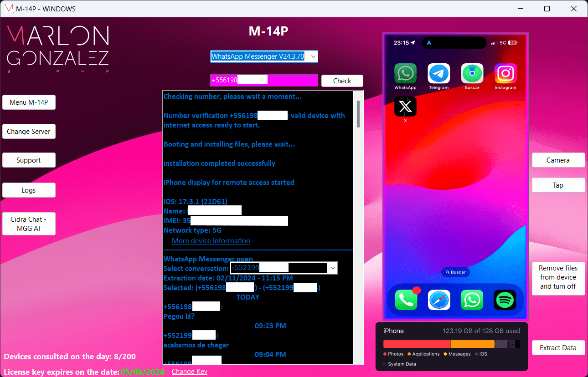Viewport: 588px width, 377px height.
Task: Click the Change Key link
Action: (190, 372)
